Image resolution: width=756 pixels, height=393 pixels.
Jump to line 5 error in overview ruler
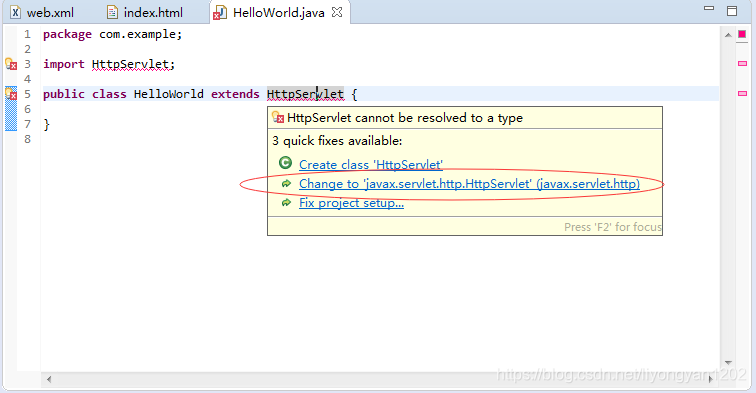tap(742, 94)
